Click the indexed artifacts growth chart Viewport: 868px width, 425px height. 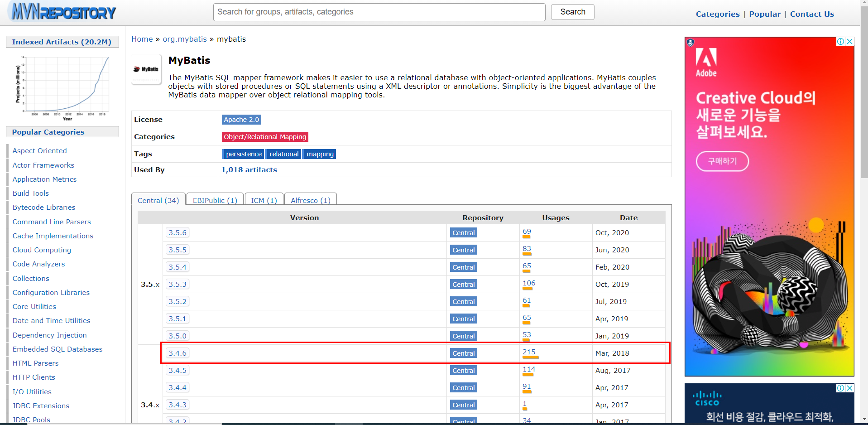pyautogui.click(x=63, y=87)
